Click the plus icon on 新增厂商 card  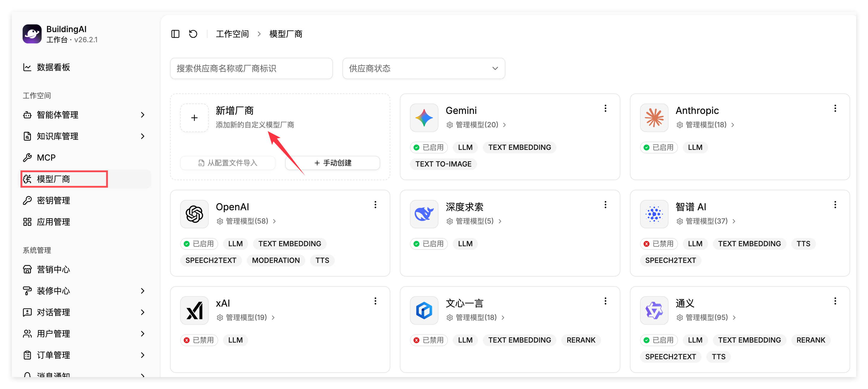[194, 118]
